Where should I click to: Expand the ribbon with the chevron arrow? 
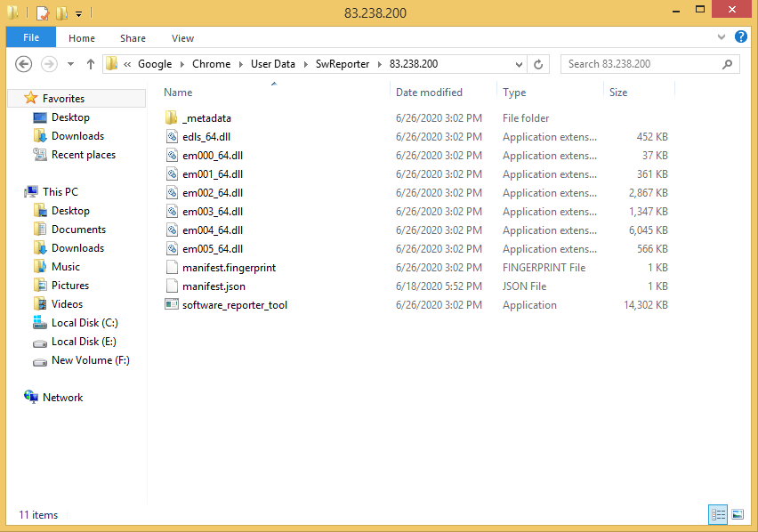click(x=722, y=37)
